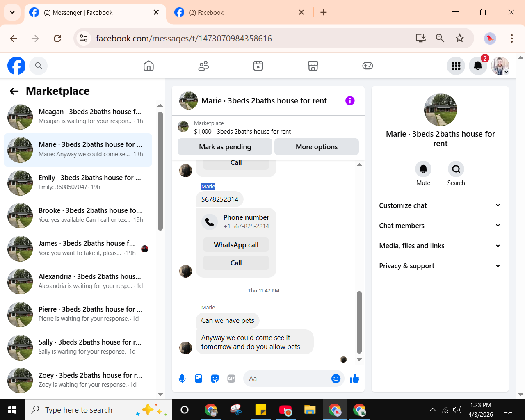Expand Media, files and links section

click(440, 246)
